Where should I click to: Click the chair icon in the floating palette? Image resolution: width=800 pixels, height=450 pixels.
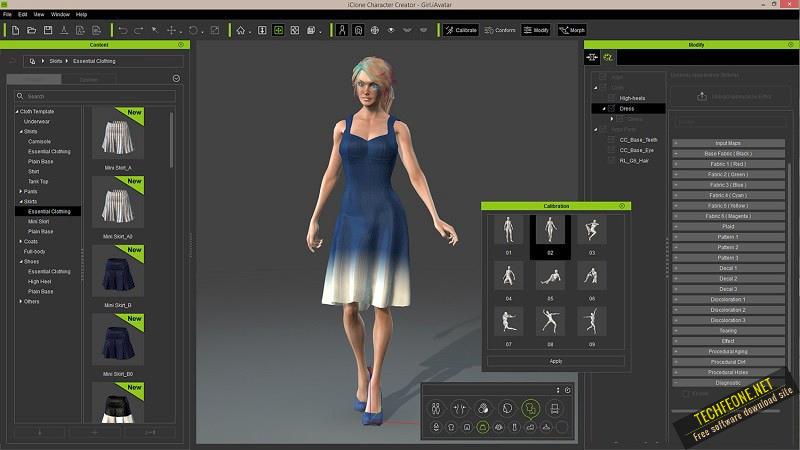coord(555,408)
